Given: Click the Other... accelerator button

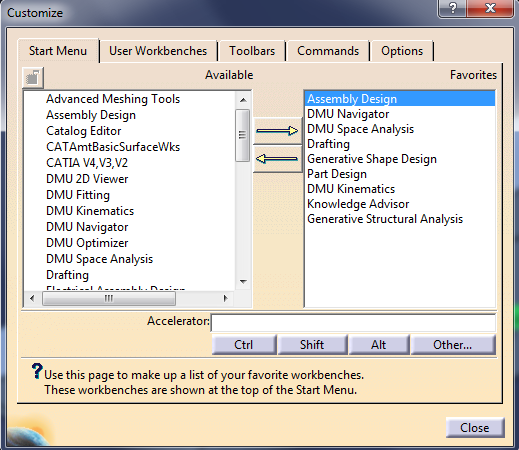Looking at the screenshot, I should pos(453,345).
